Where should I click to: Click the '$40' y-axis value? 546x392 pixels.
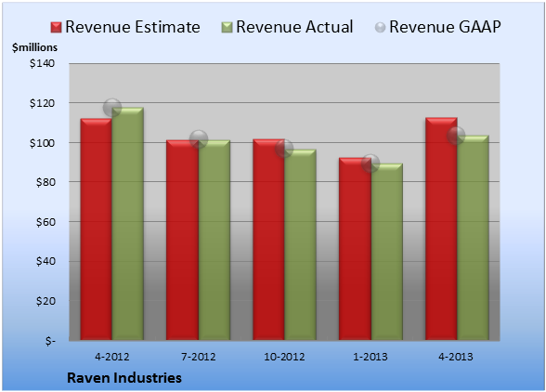pyautogui.click(x=45, y=261)
